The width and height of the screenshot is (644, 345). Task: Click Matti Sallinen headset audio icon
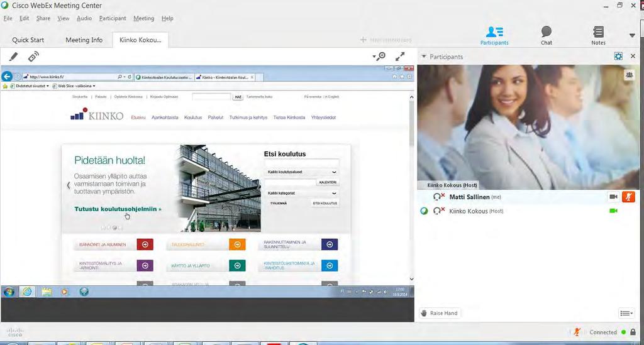(x=438, y=197)
